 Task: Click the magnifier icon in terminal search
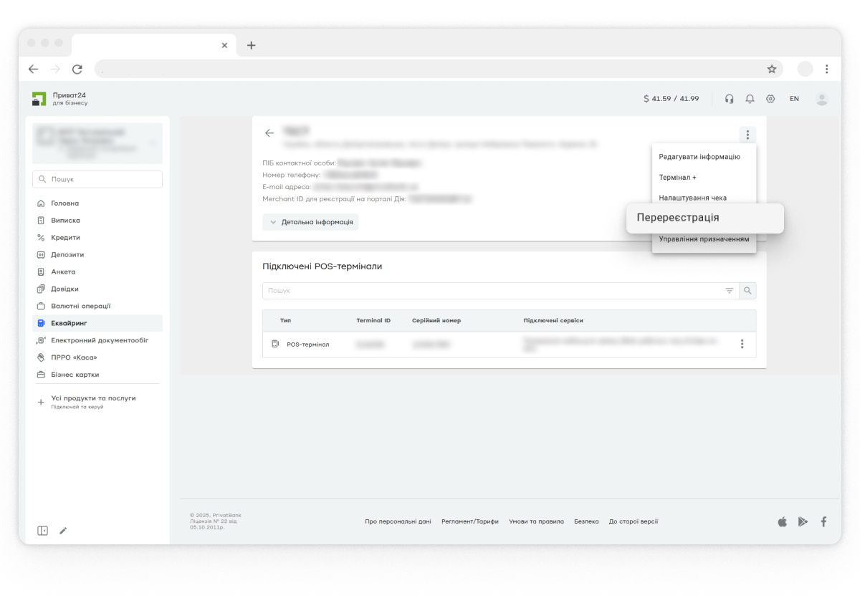click(747, 291)
